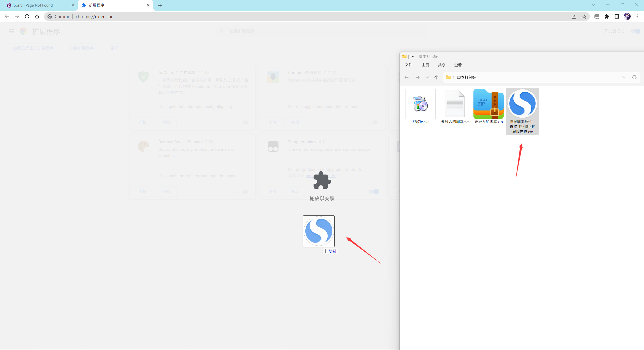644x350 pixels.
Task: Click Chrome's forward navigation arrow
Action: tap(17, 16)
